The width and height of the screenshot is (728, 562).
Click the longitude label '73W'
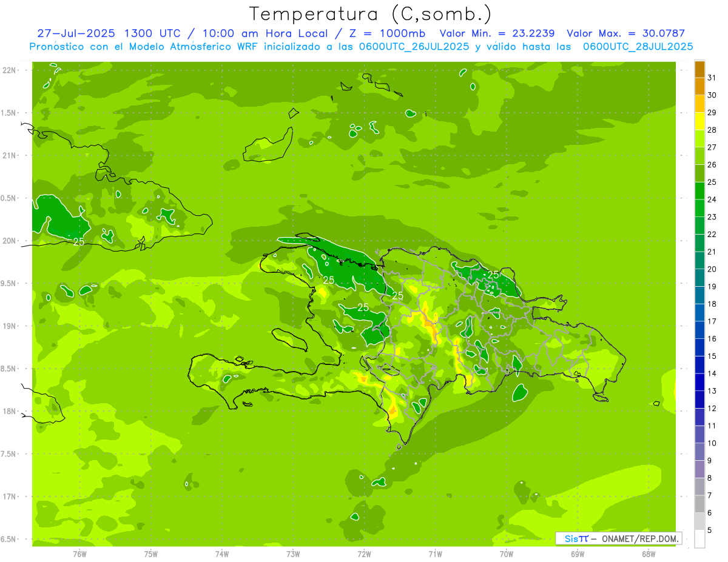pyautogui.click(x=293, y=554)
